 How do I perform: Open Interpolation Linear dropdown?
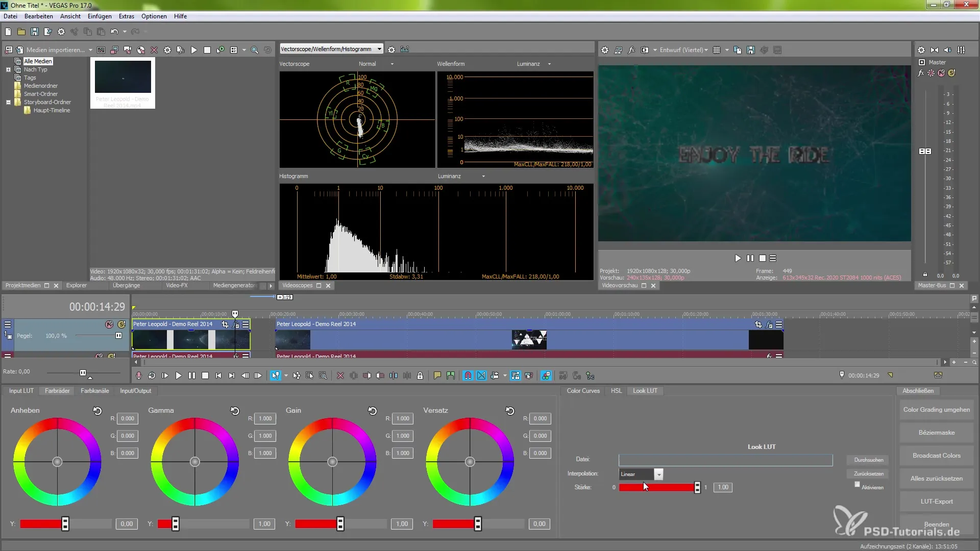tap(659, 474)
